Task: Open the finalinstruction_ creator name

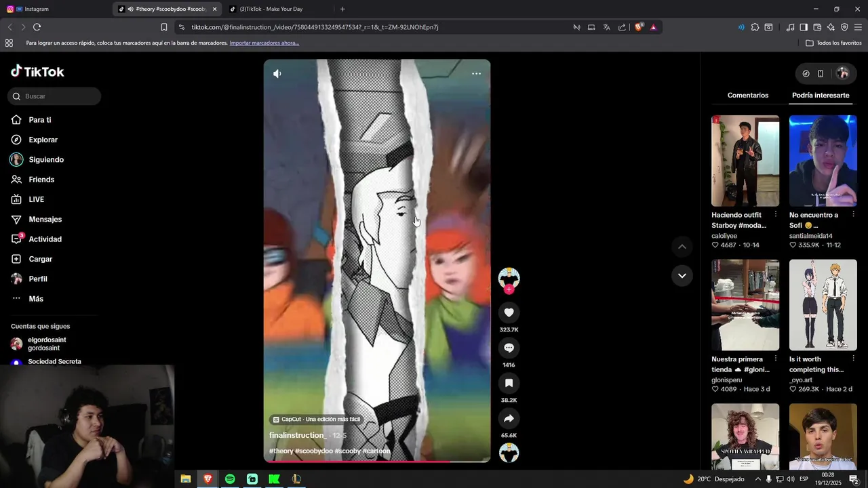Action: [298, 435]
